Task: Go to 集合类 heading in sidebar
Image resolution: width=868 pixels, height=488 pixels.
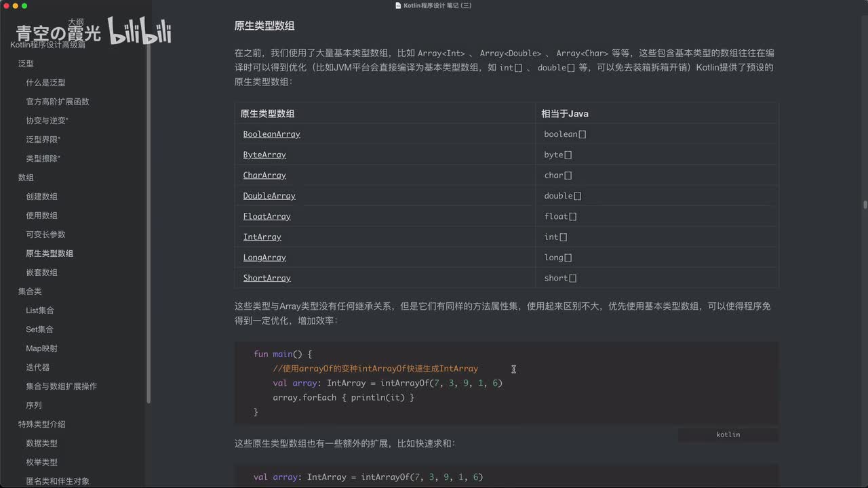Action: click(30, 291)
